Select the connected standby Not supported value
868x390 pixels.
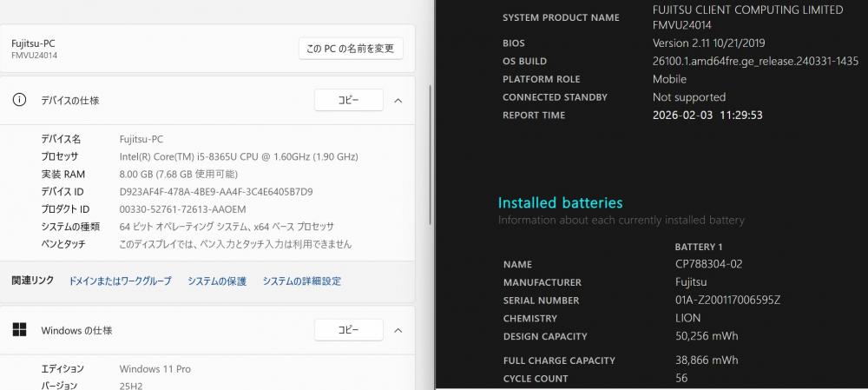click(x=688, y=97)
